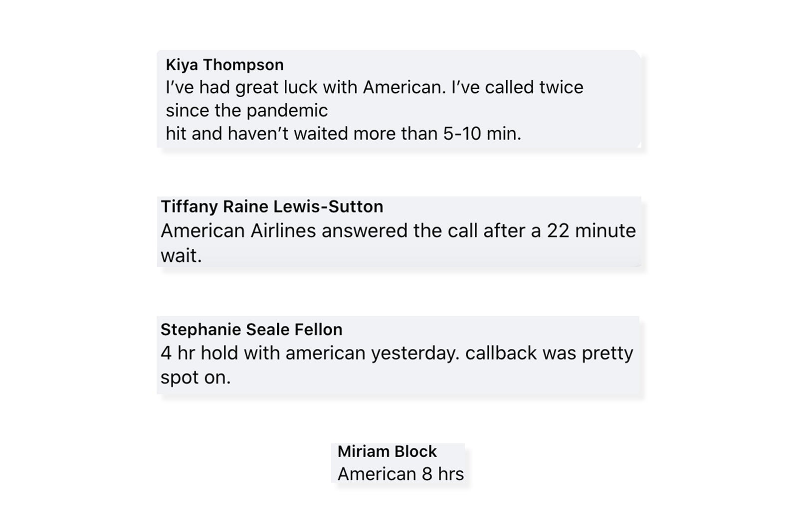Click "American Airlines" in Tiffany's comment
Image resolution: width=798 pixels, height=532 pixels.
[x=238, y=231]
